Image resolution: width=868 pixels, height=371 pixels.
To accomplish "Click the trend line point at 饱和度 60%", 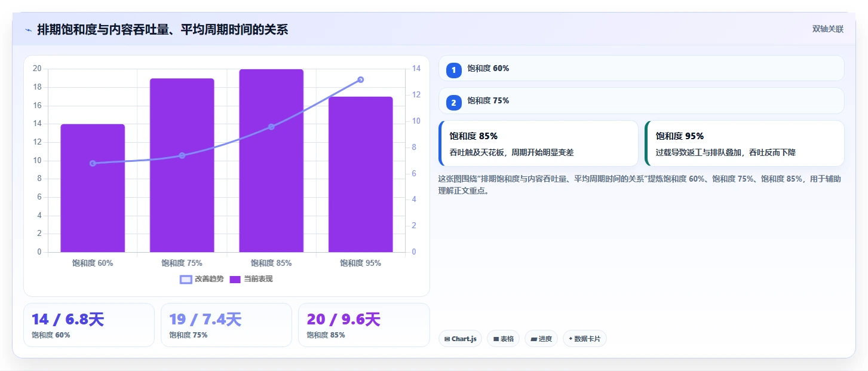I will pos(93,163).
